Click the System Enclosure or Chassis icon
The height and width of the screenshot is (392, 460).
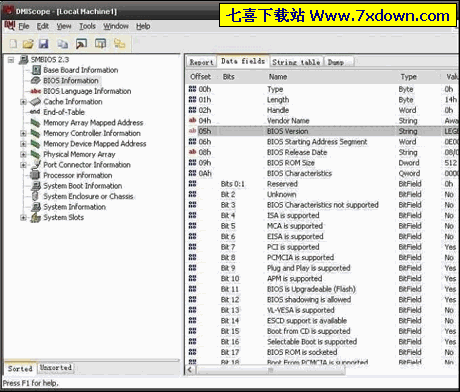tap(36, 196)
